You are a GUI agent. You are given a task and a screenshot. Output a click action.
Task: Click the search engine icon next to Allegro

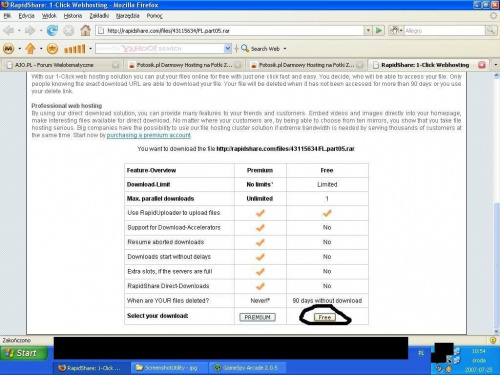(395, 31)
